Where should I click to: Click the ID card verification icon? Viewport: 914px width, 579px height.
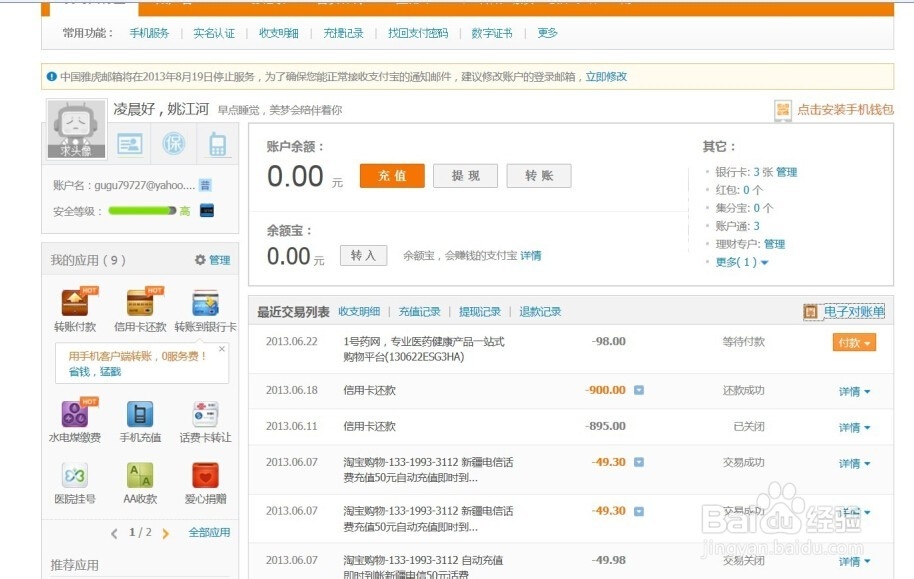129,143
